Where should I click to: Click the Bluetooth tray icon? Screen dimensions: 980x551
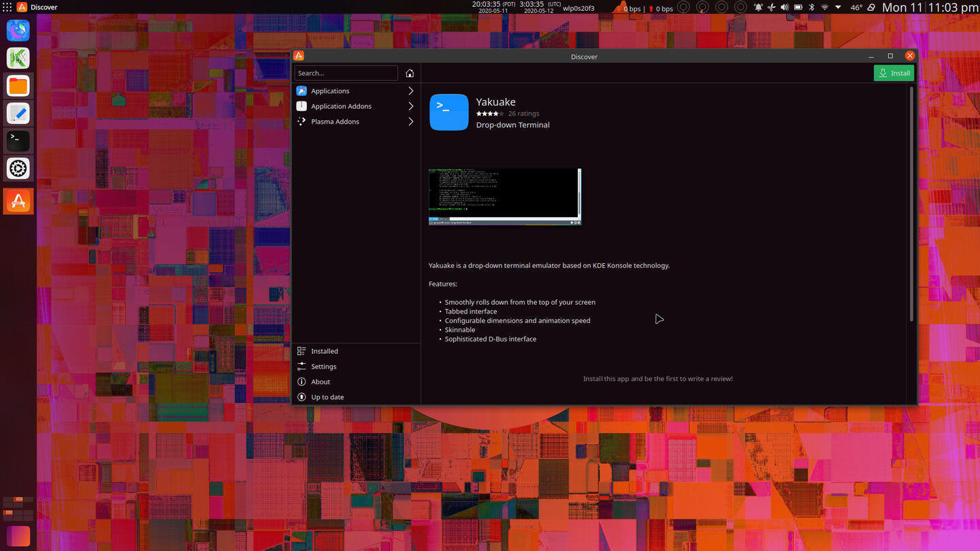[811, 7]
